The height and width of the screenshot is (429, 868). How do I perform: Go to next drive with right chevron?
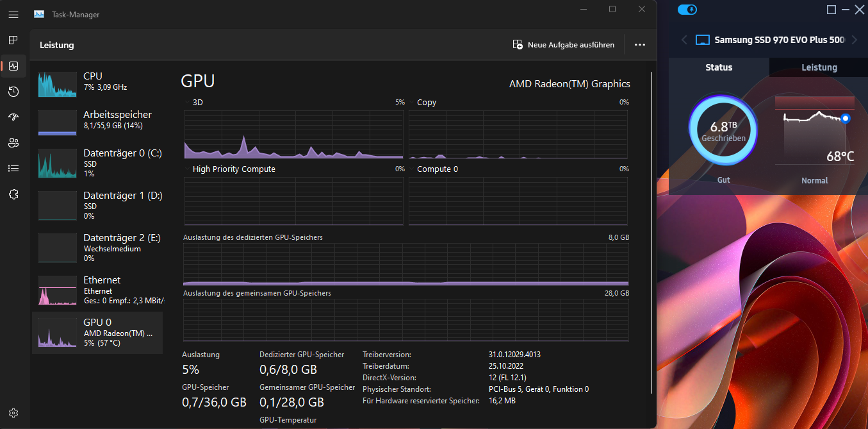point(854,40)
